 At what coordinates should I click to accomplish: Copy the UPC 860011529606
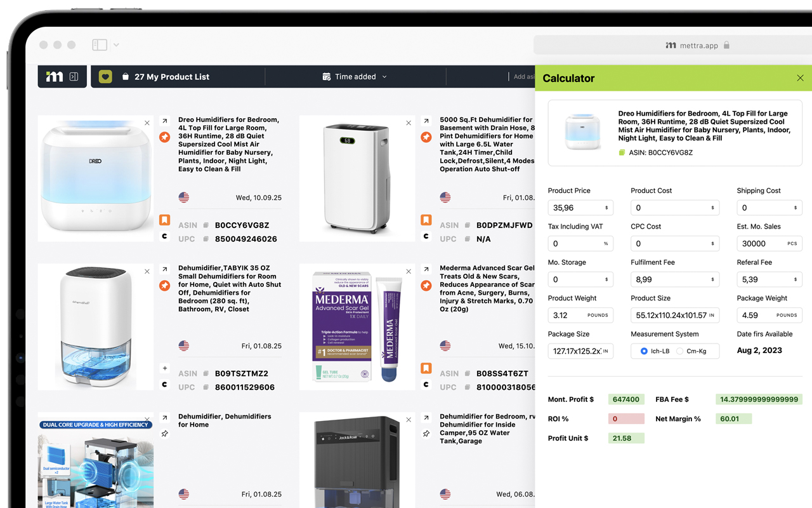pos(206,387)
